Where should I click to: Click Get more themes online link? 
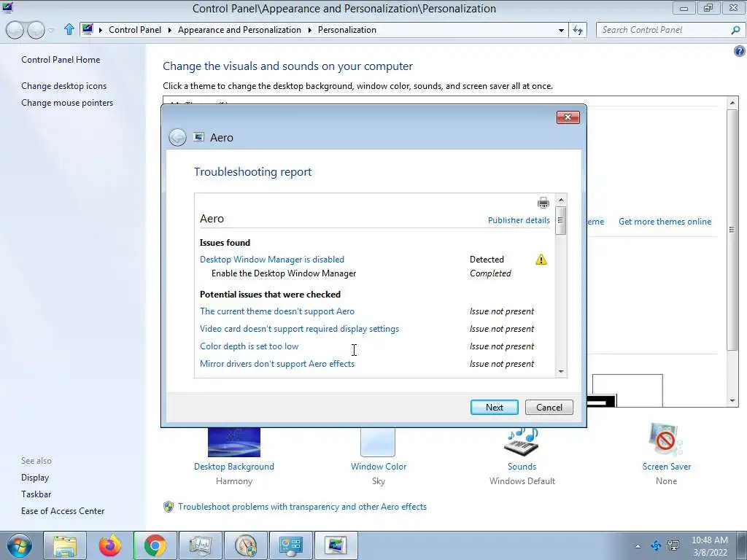pos(665,222)
